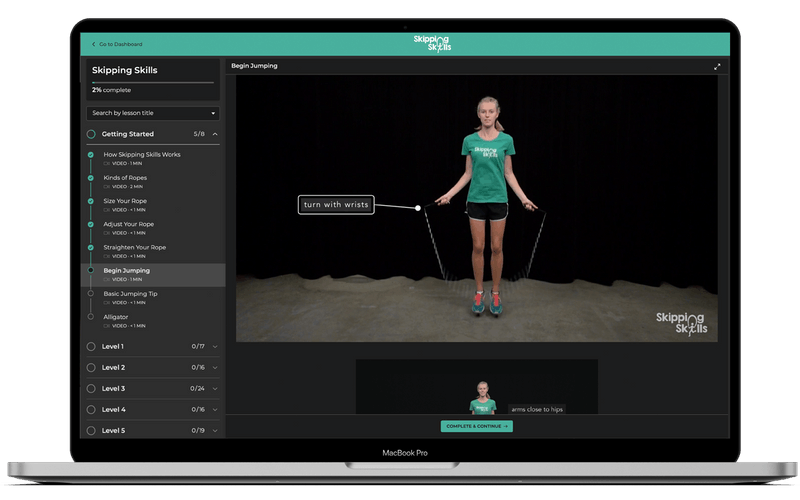Viewport: 800px width, 500px height.
Task: Click the status circle for Alligator lesson
Action: [90, 317]
